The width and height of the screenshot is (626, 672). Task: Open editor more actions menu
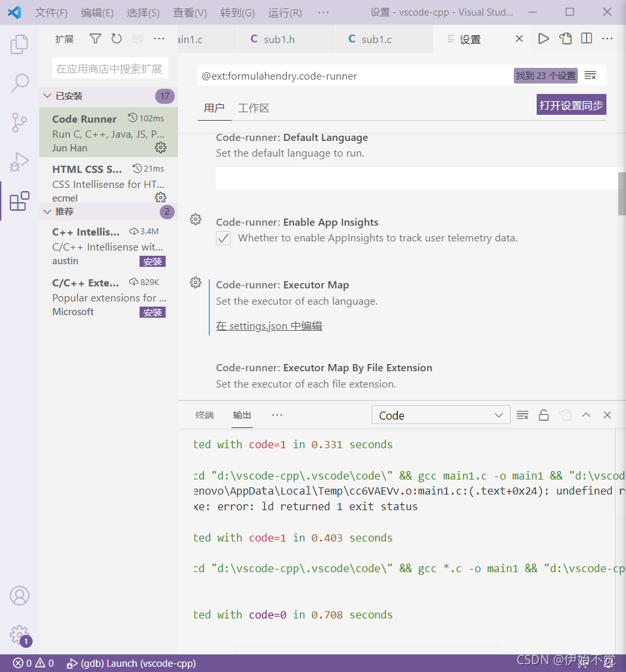coord(607,38)
